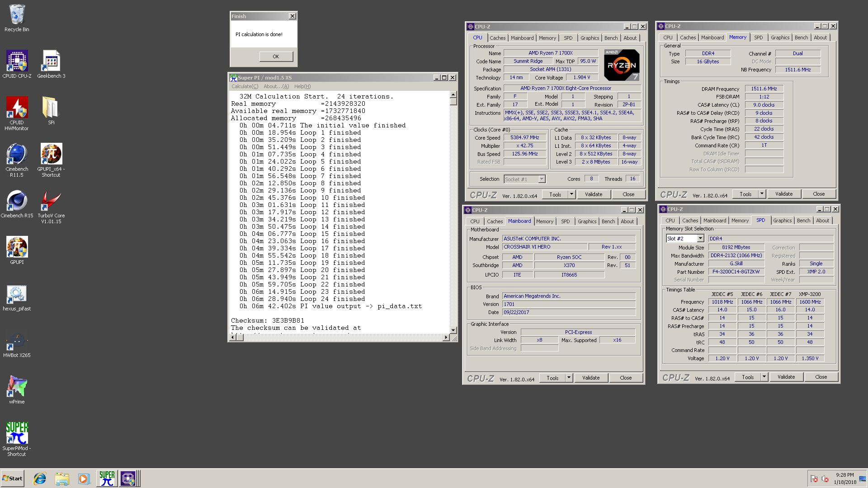The width and height of the screenshot is (868, 488).
Task: Click the Ryzen 7 processor logo
Action: (x=622, y=65)
